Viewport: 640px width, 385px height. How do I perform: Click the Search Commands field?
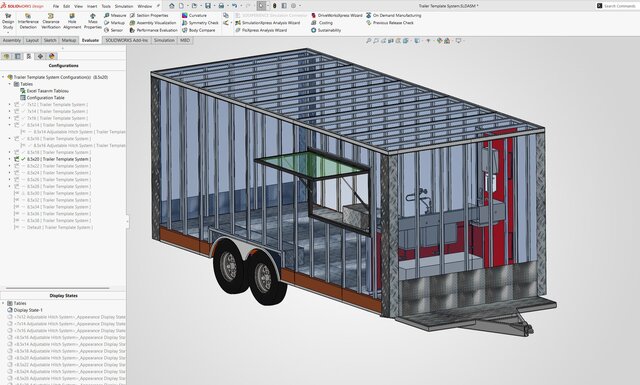click(619, 6)
